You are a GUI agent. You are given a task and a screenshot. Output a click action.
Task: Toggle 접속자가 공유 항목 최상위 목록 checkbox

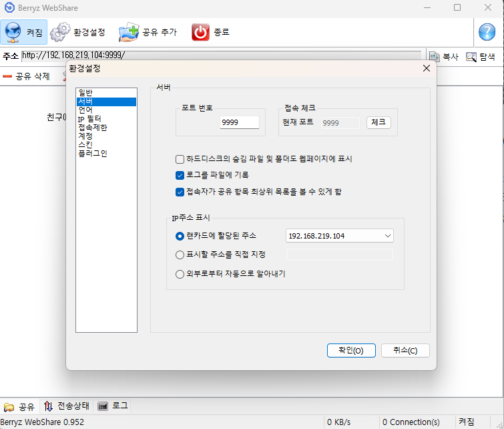coord(180,192)
